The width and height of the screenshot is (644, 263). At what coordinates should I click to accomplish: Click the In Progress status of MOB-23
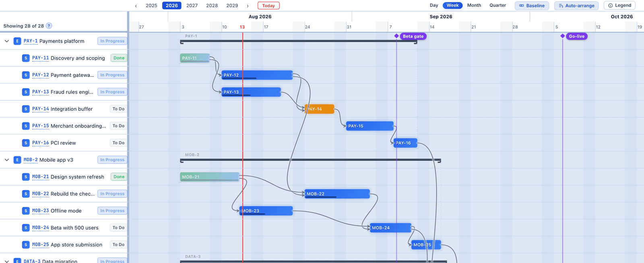pos(112,211)
